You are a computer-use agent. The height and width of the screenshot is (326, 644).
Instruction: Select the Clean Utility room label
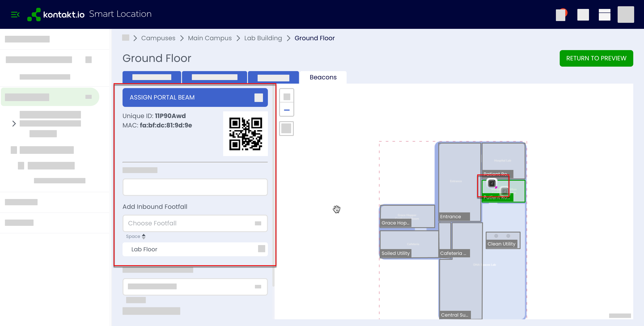tap(501, 244)
